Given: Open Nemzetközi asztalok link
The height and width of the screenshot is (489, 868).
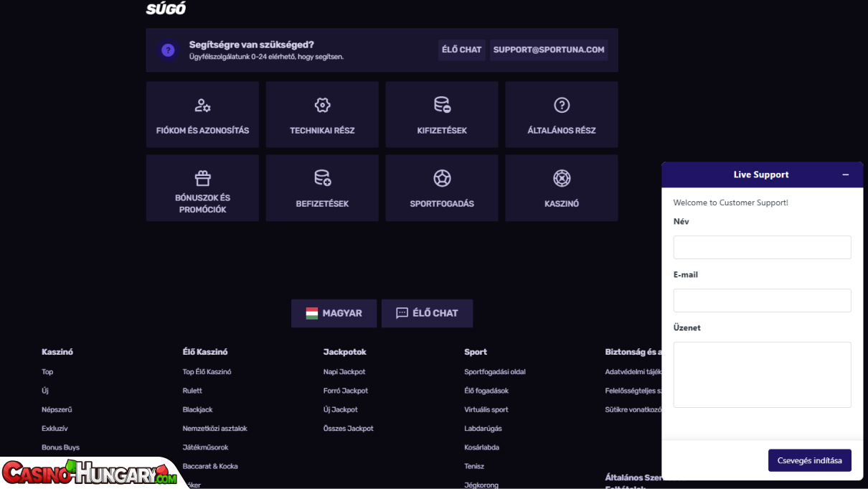Looking at the screenshot, I should 214,428.
